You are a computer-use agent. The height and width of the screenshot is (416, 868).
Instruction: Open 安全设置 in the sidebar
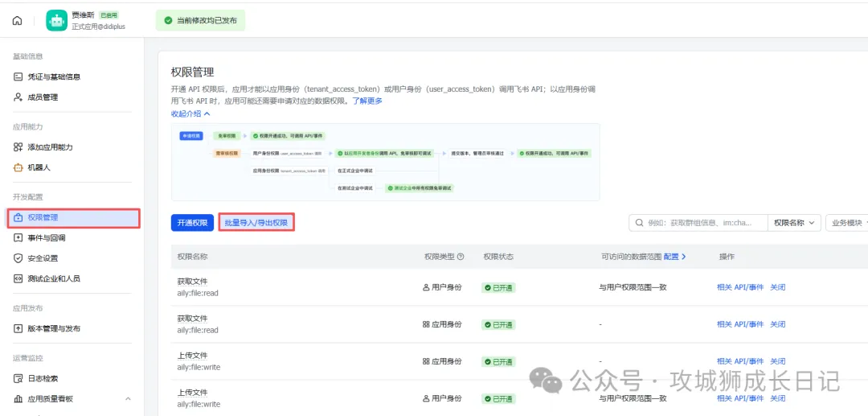click(43, 258)
